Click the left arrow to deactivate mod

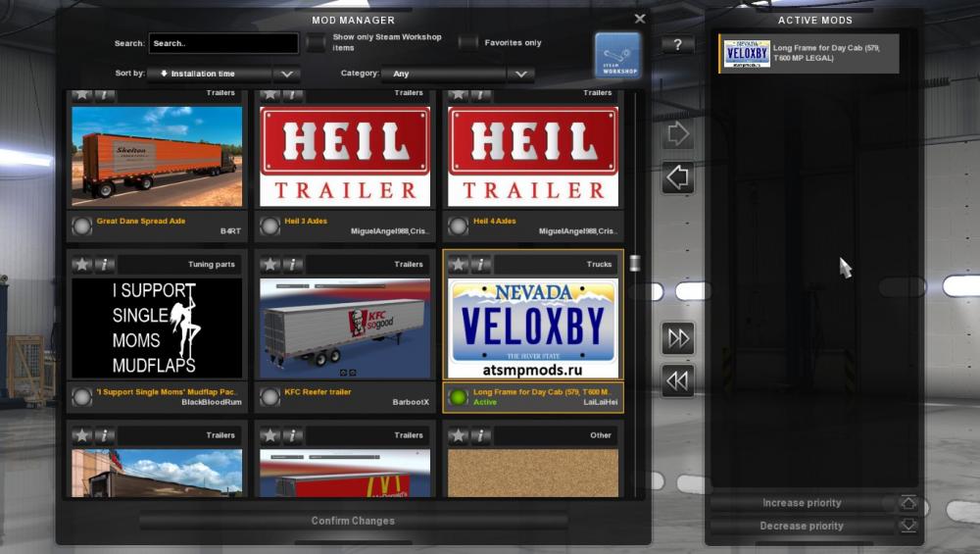coord(677,177)
